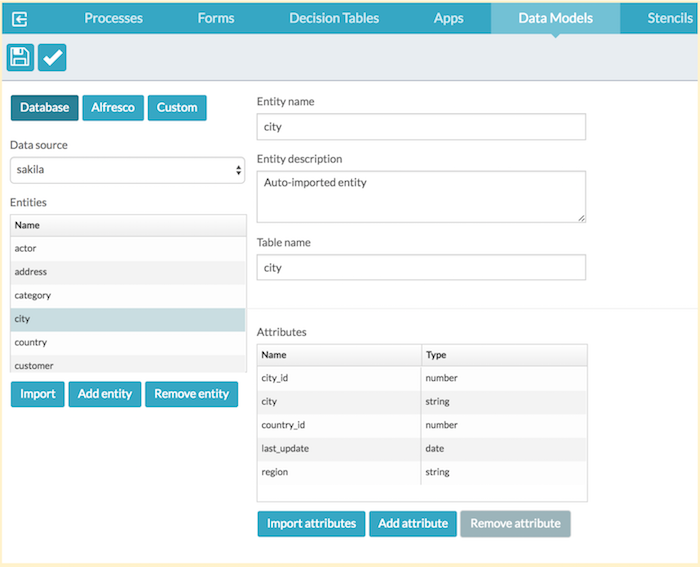Click the validate checkmark icon
The height and width of the screenshot is (567, 700).
coord(52,58)
